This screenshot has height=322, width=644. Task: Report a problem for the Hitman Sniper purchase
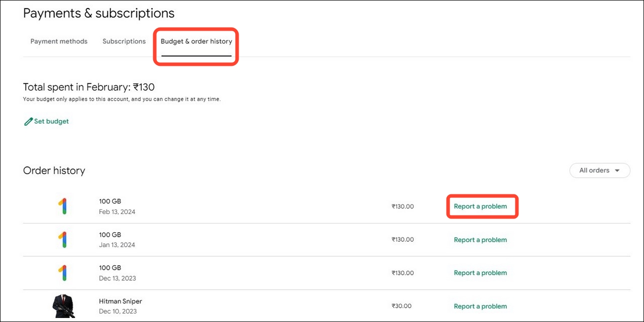point(480,305)
